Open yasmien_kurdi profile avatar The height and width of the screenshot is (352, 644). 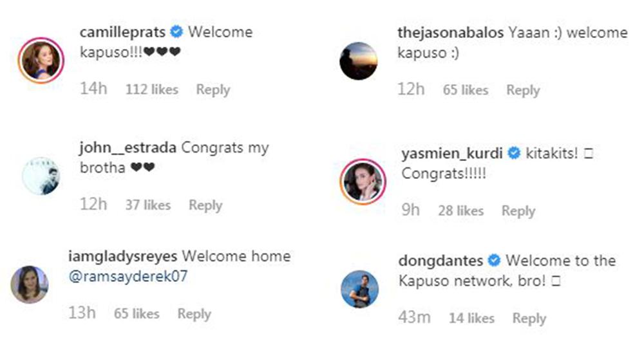(x=362, y=181)
